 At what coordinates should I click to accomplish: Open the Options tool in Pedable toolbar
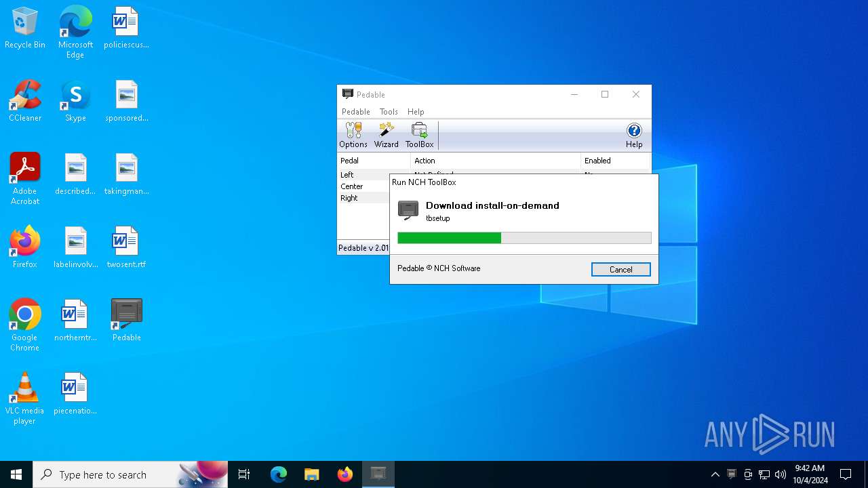click(353, 136)
